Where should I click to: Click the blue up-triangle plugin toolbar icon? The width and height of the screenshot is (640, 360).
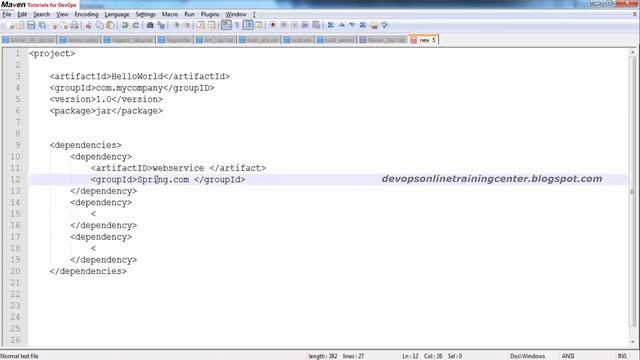click(342, 25)
